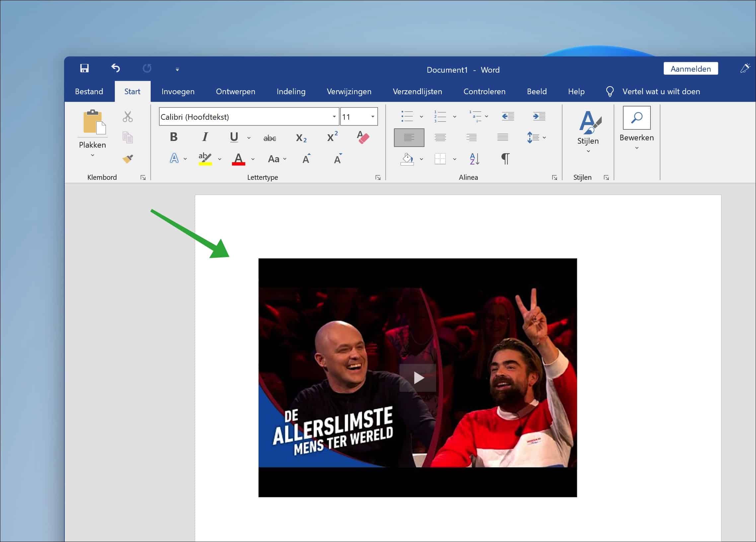Toggle centered paragraph alignment
756x542 pixels.
pos(440,137)
